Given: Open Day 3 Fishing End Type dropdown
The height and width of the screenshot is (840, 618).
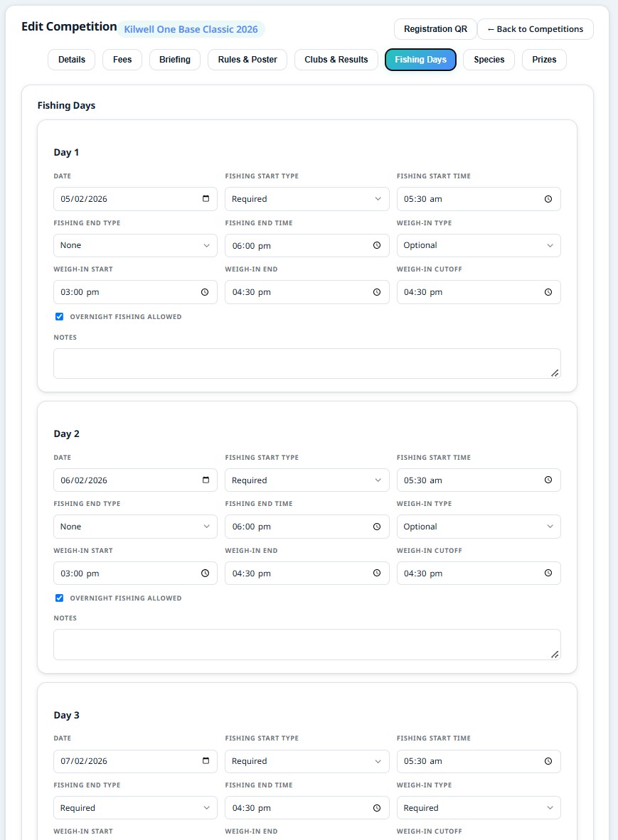Looking at the screenshot, I should (135, 808).
